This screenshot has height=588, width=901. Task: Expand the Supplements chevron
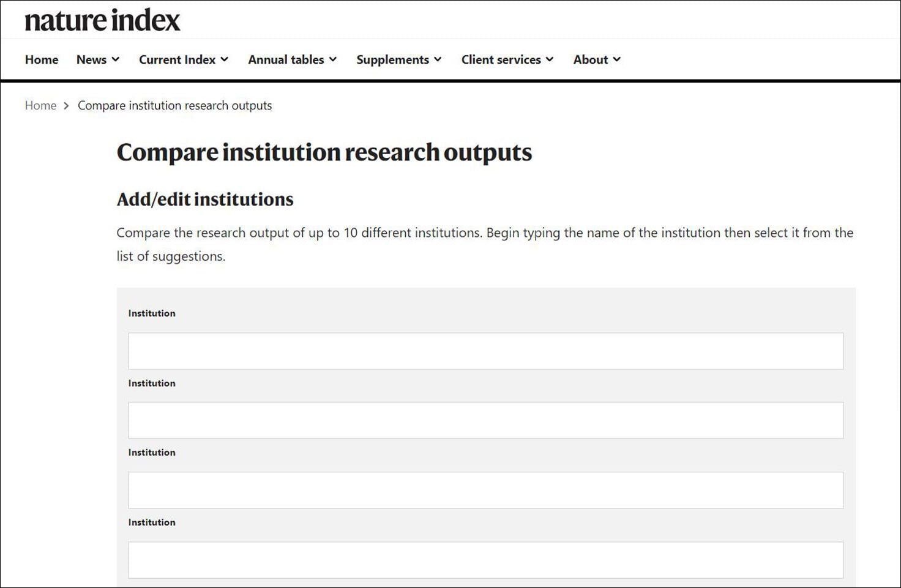click(x=438, y=59)
